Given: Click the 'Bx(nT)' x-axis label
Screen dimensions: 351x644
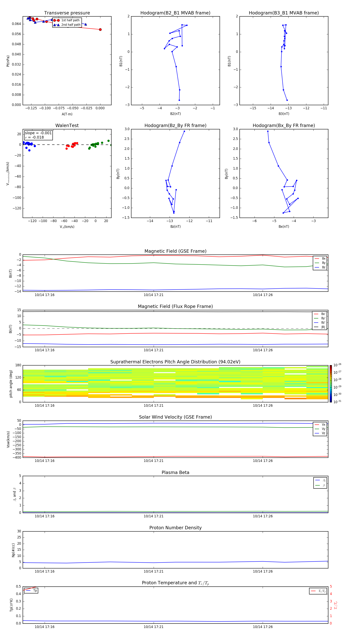Looking at the screenshot, I should pyautogui.click(x=284, y=227).
